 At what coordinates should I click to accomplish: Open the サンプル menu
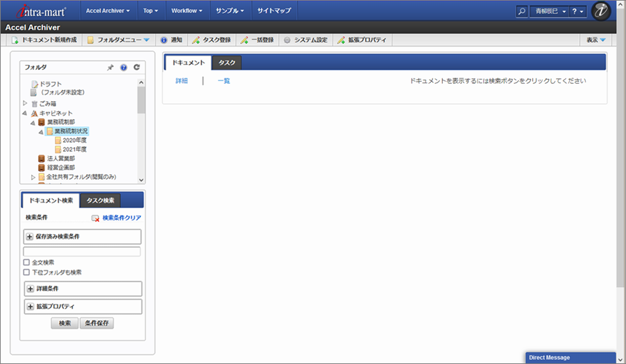coord(230,11)
